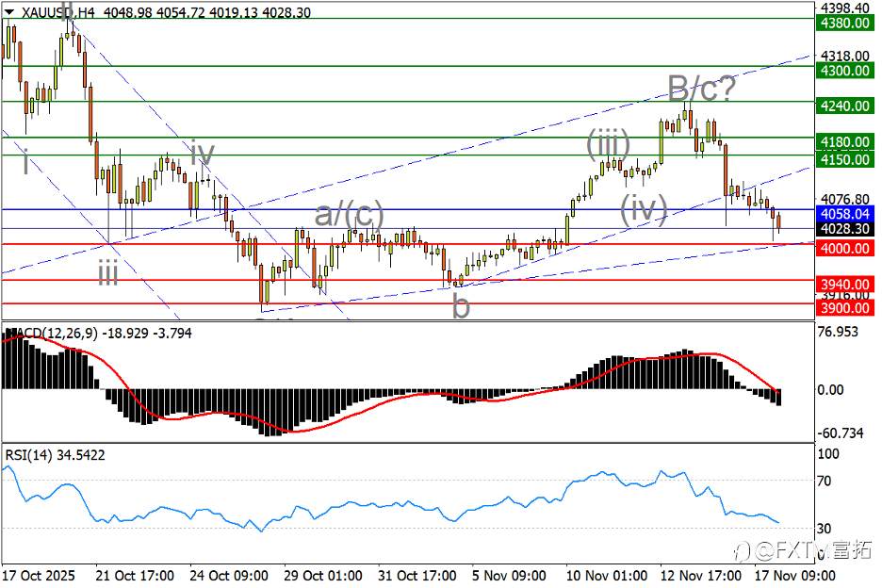Click the 17 Nov 09:00 time label
The image size is (882, 588).
[794, 576]
